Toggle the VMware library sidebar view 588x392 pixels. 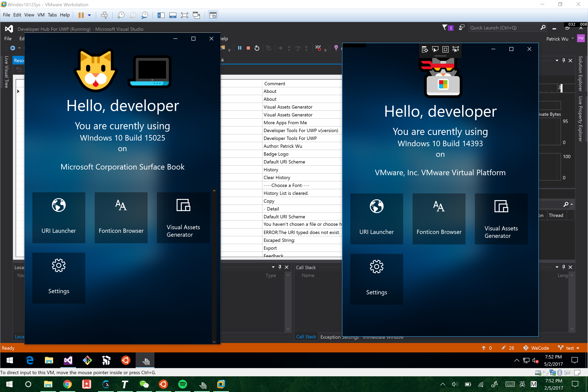click(x=161, y=15)
